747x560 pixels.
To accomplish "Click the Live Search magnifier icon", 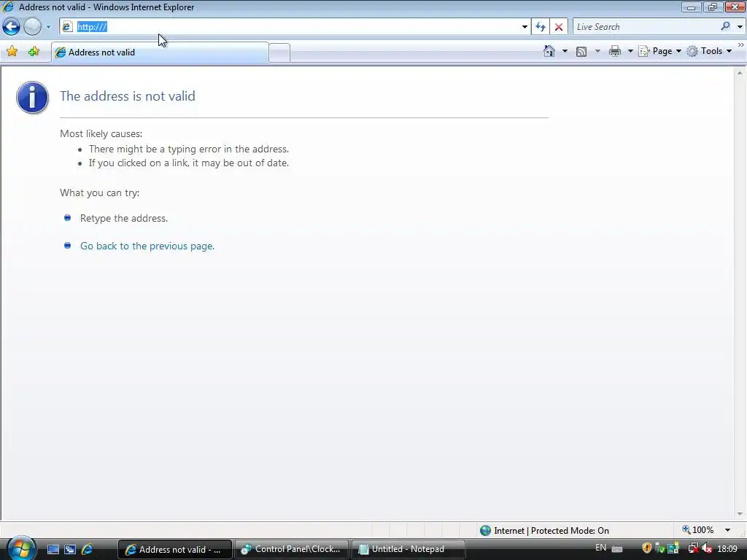I will (726, 26).
